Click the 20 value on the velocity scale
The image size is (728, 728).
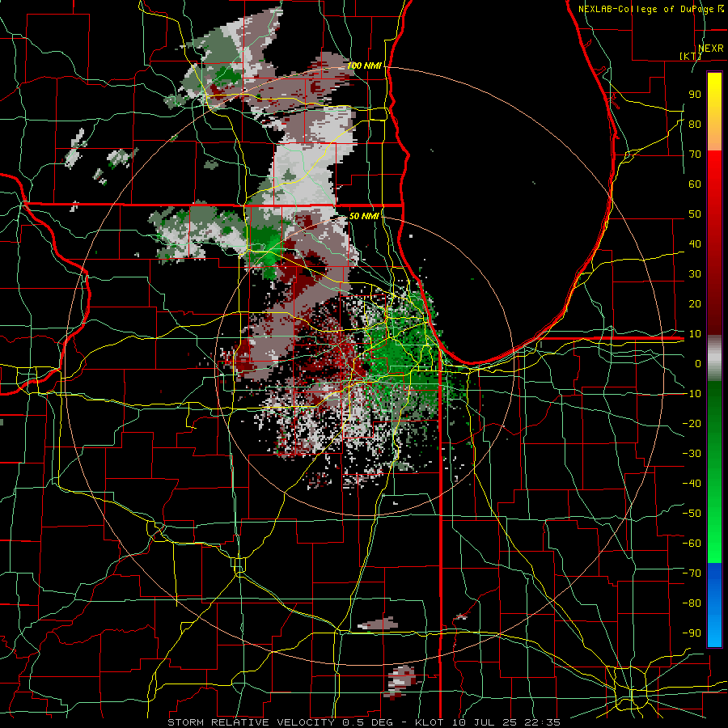click(x=695, y=303)
